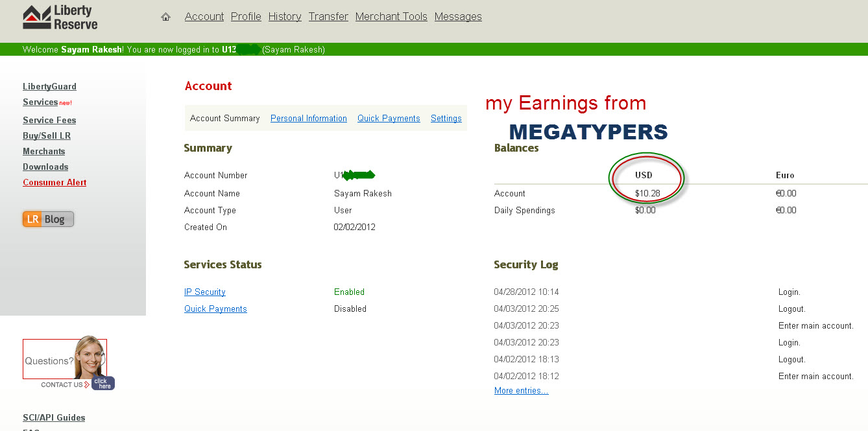Open the Downloads sidebar link
868x431 pixels.
[45, 167]
